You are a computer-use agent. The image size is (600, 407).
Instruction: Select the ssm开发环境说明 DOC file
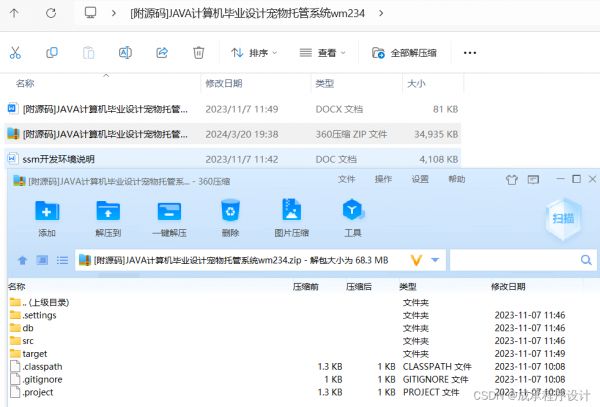[x=233, y=159]
